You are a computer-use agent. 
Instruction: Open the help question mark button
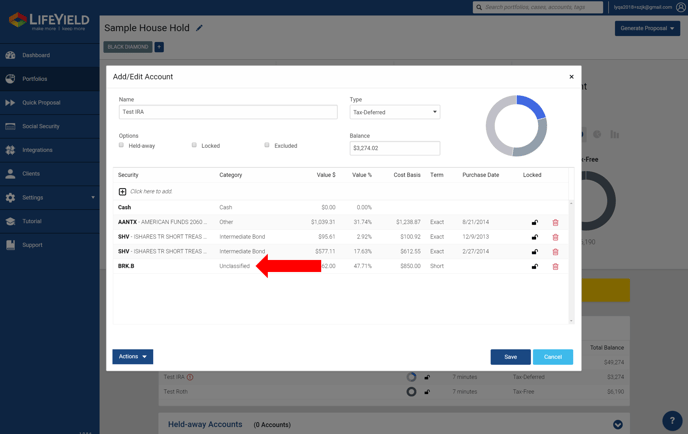[x=672, y=421]
